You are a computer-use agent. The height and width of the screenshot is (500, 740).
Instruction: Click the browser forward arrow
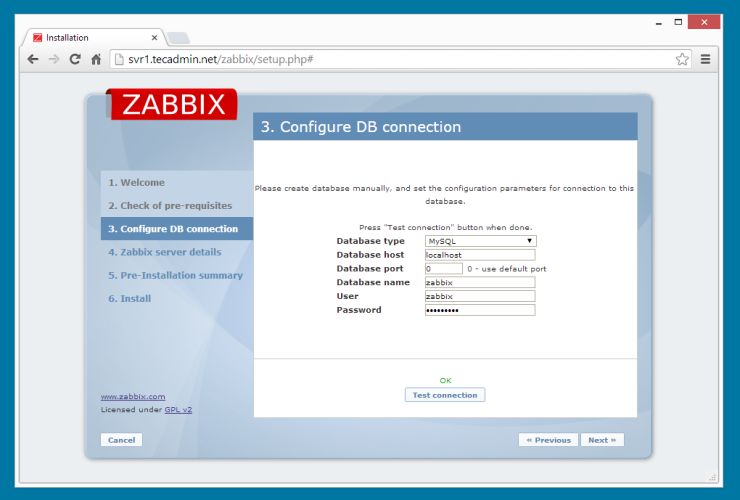click(x=54, y=59)
